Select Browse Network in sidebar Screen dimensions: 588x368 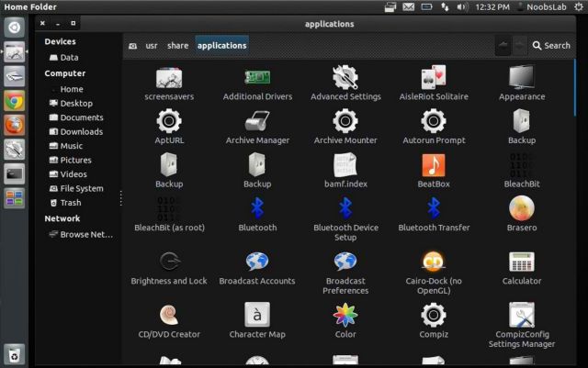tap(81, 235)
